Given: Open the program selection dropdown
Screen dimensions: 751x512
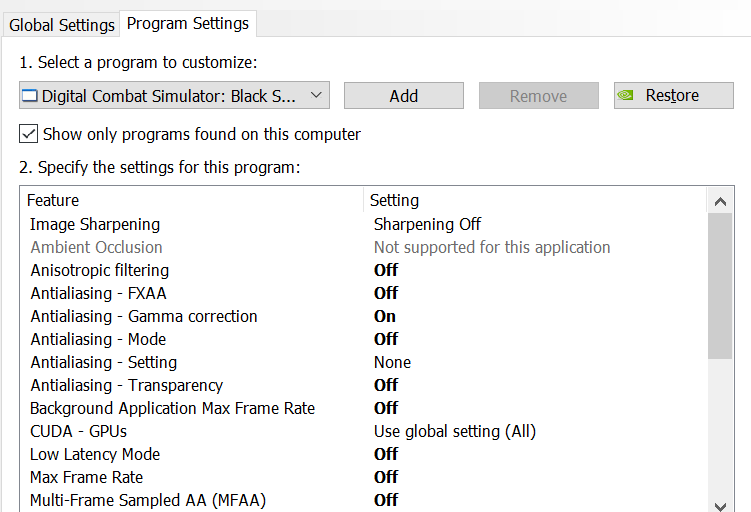Looking at the screenshot, I should coord(174,95).
